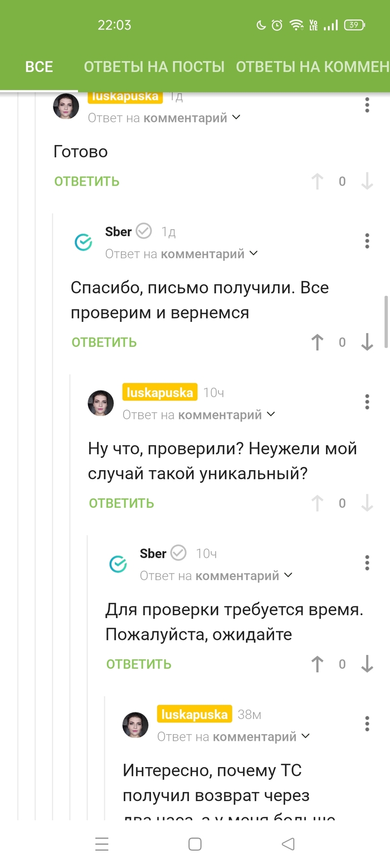Tap "Ответить" under the "Готово" comment
This screenshot has height=868, width=390.
coord(87,181)
